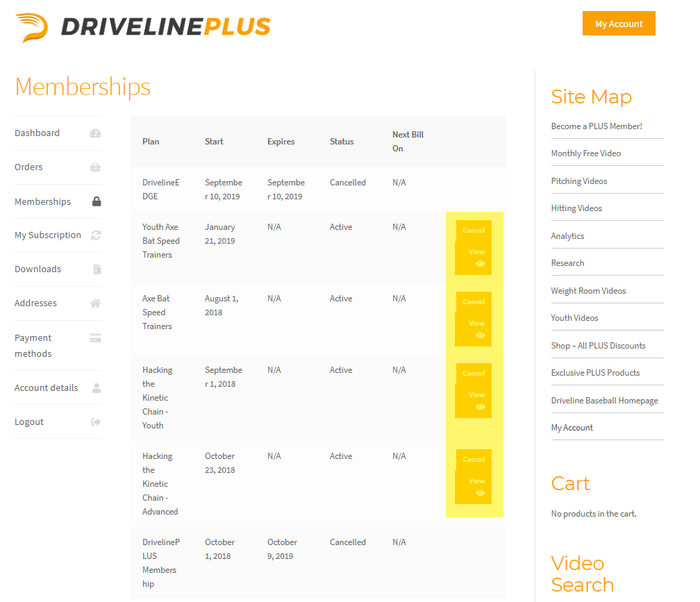Viewport: 700px width, 602px height.
Task: Click the Payment methods card icon
Action: 96,338
